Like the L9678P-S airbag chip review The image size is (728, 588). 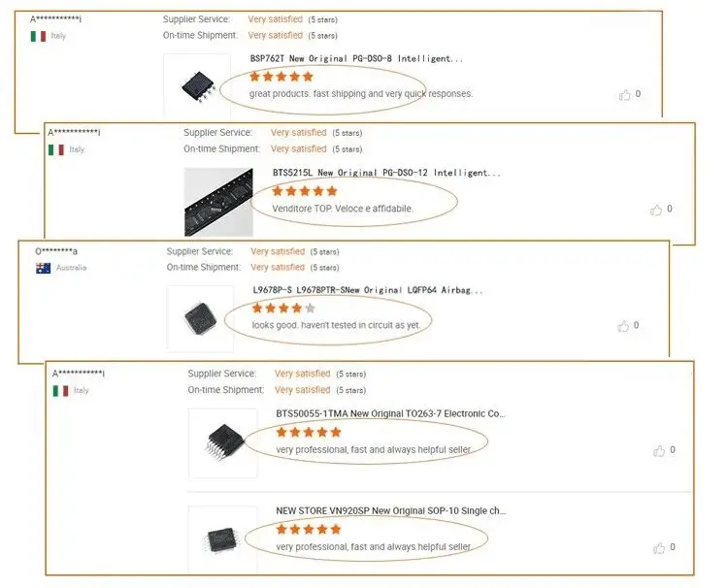622,326
